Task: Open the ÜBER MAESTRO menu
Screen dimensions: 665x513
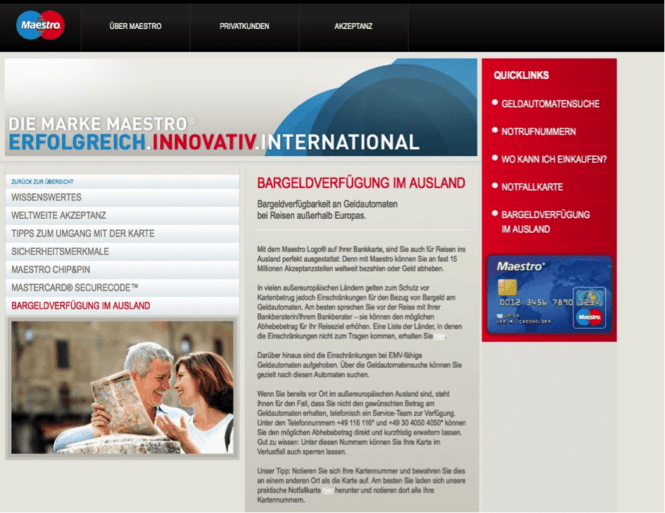Action: (x=135, y=26)
